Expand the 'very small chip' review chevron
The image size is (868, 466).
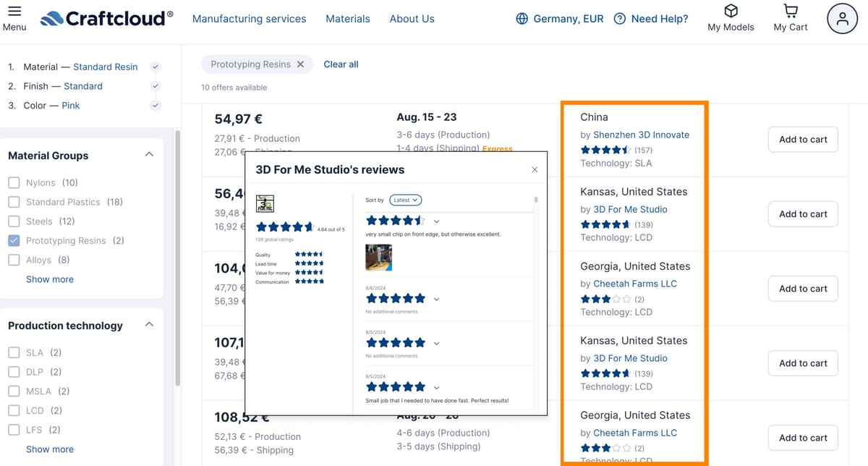pos(436,221)
